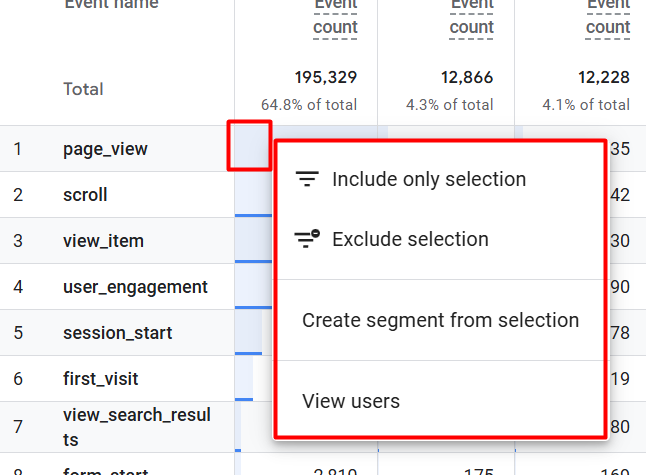Viewport: 646px width, 475px height.
Task: Click row number 1 beside page_view
Action: coord(17,149)
